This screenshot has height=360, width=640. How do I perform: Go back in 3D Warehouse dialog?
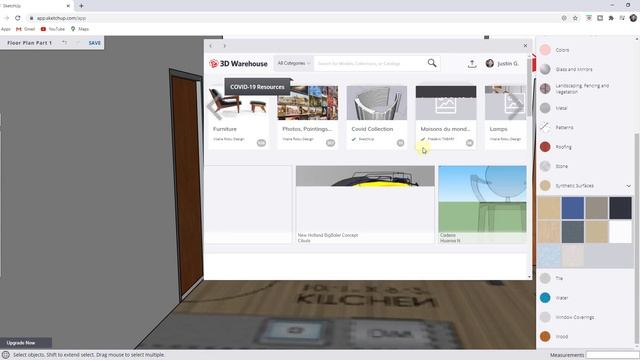(x=211, y=46)
